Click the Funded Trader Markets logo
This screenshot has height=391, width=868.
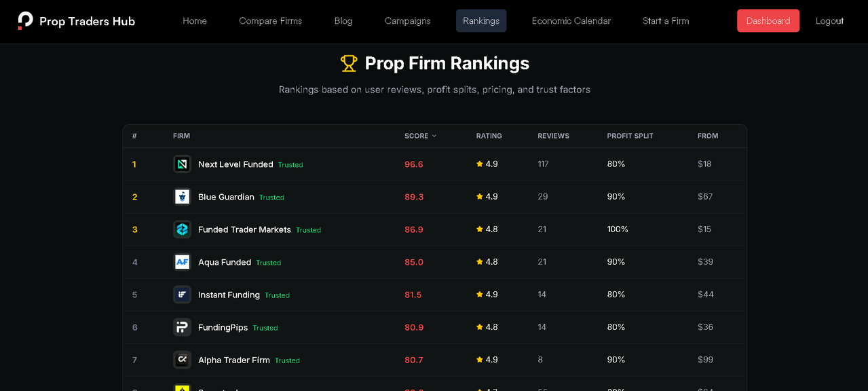[x=182, y=229]
